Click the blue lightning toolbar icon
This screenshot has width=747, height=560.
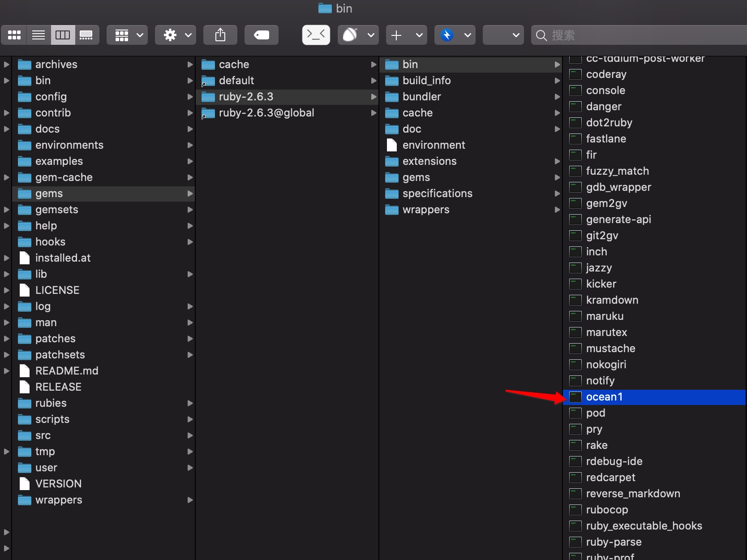tap(446, 35)
